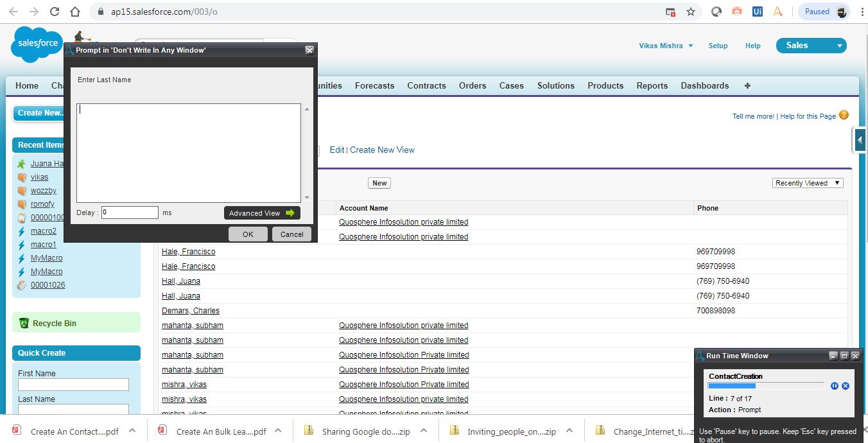Click the browser home icon

75,12
